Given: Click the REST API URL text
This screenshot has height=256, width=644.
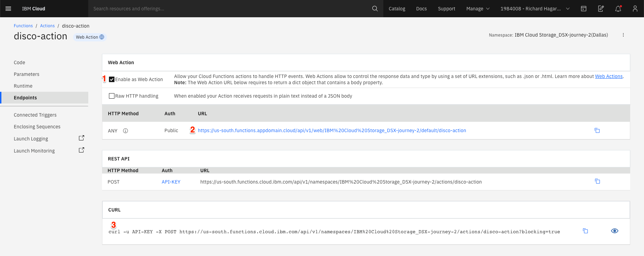Looking at the screenshot, I should click(x=341, y=182).
